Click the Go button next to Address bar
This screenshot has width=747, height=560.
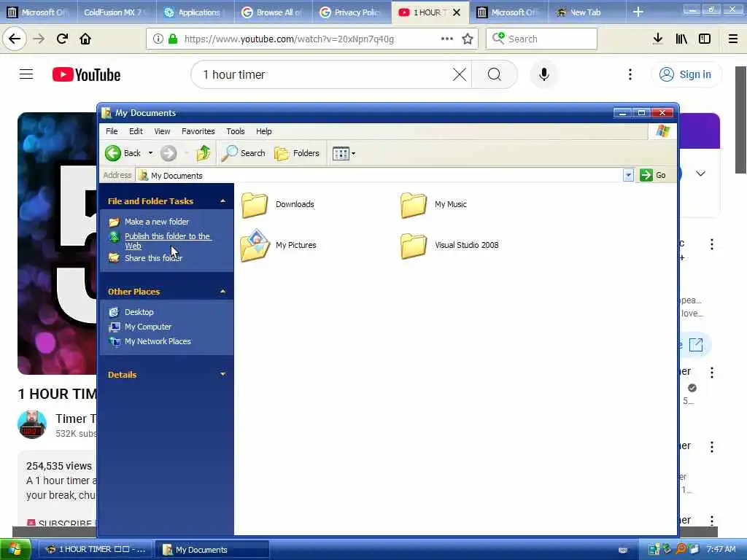(x=653, y=175)
